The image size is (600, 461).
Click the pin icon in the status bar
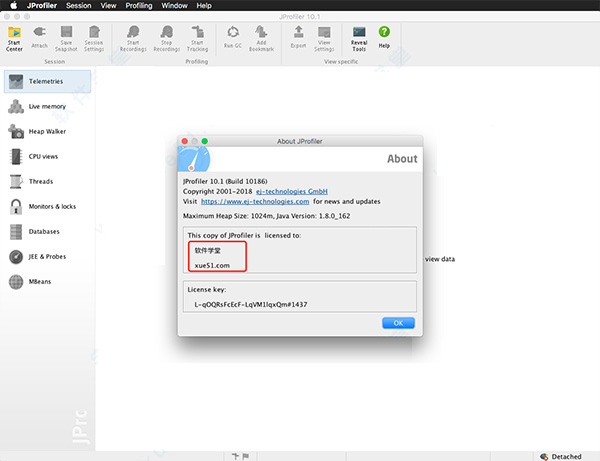pyautogui.click(x=235, y=456)
